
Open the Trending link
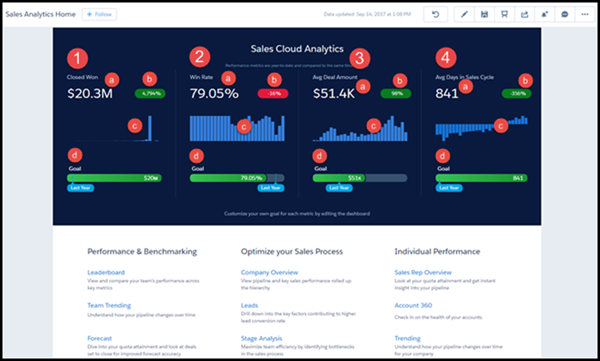[x=408, y=338]
